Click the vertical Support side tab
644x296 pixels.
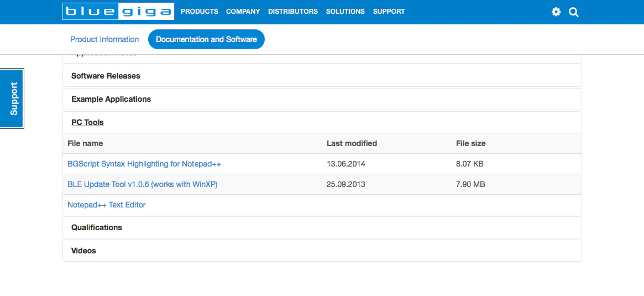[12, 98]
